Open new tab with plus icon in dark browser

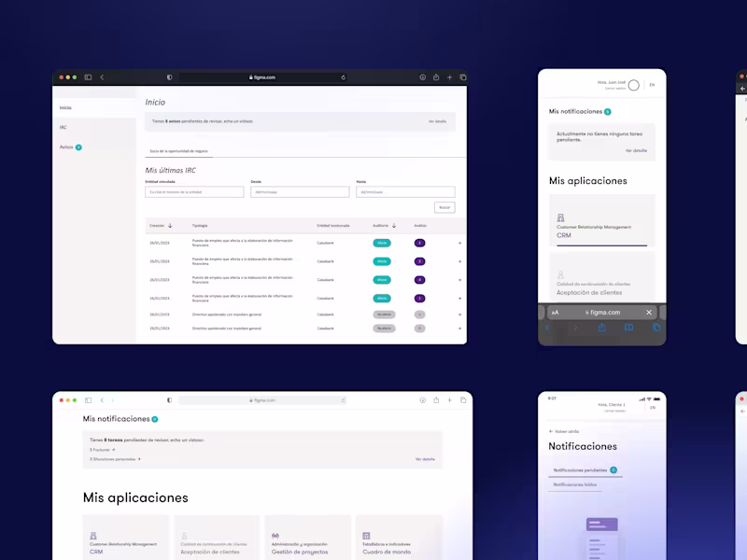coord(449,77)
